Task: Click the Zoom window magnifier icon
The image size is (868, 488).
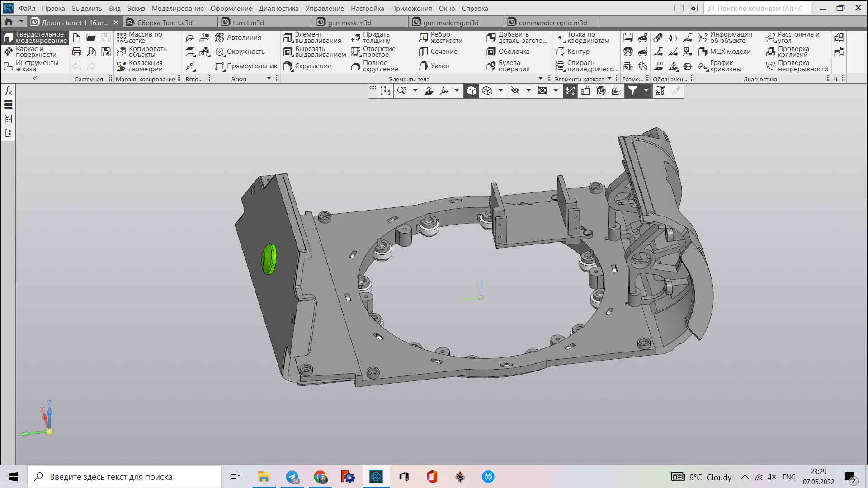Action: point(401,91)
